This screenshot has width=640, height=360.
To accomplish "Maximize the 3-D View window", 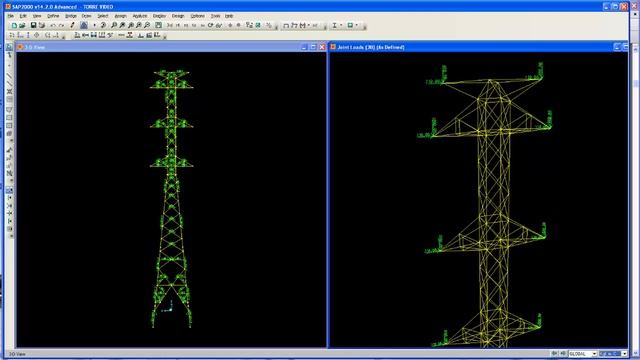I will click(313, 47).
